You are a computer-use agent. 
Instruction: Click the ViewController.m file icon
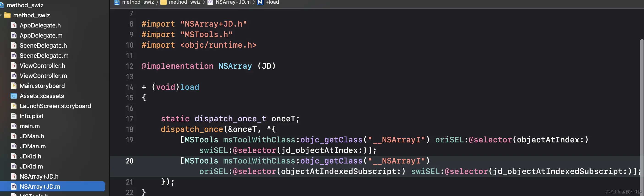tap(14, 76)
